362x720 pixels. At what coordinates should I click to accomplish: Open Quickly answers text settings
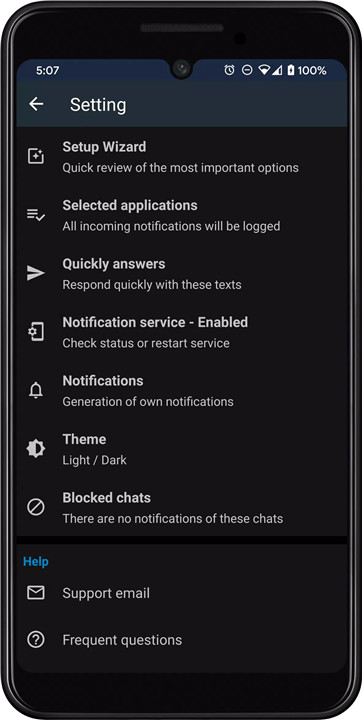(182, 274)
